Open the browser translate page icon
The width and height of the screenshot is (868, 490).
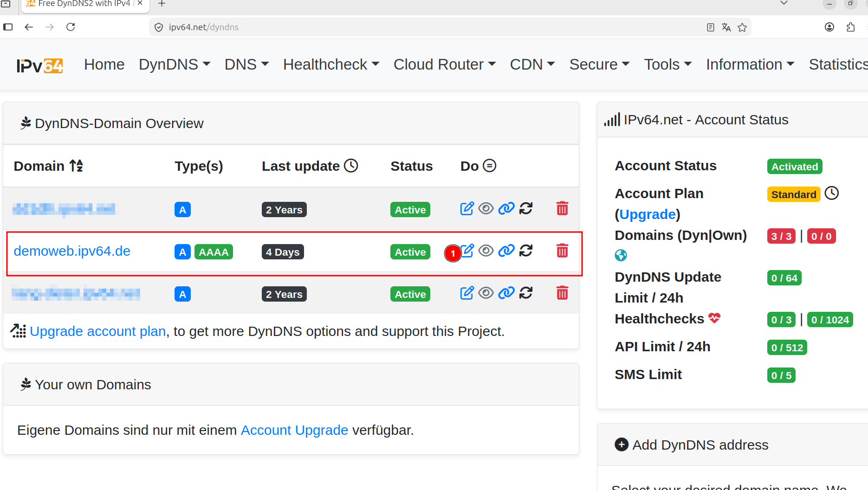pos(726,27)
